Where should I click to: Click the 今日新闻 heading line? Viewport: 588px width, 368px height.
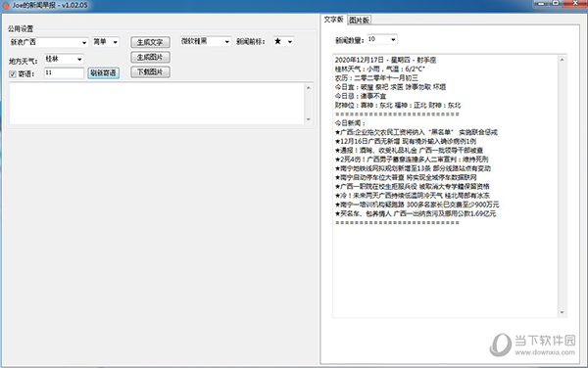point(350,123)
